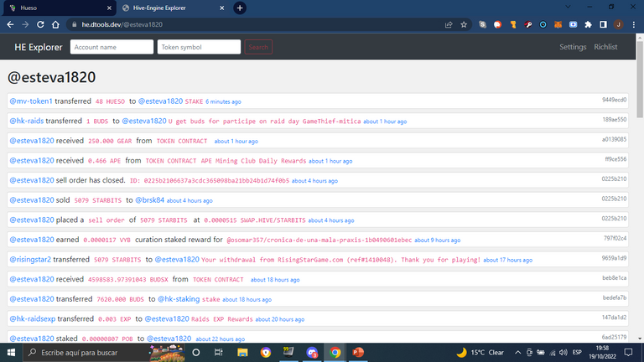Reload the page with the refresh icon
644x362 pixels.
39,25
